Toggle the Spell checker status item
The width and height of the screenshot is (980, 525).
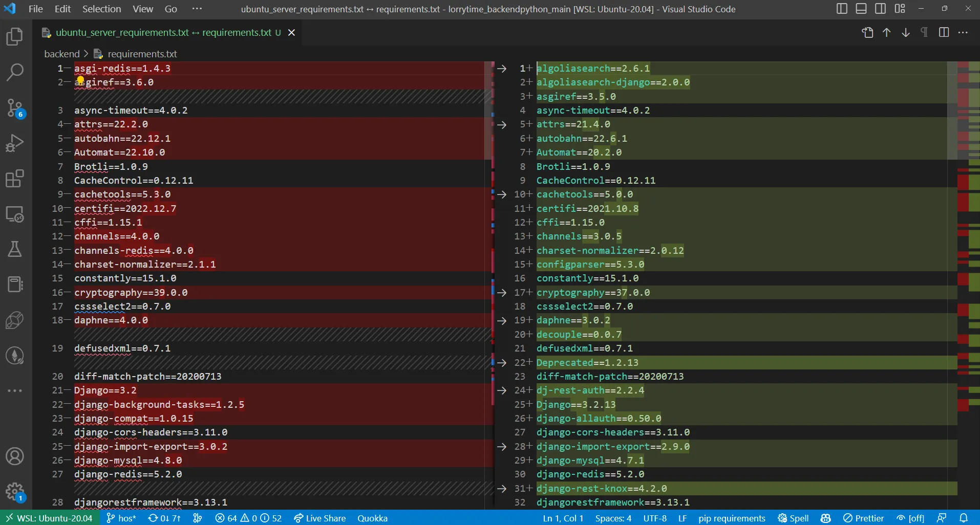click(793, 518)
